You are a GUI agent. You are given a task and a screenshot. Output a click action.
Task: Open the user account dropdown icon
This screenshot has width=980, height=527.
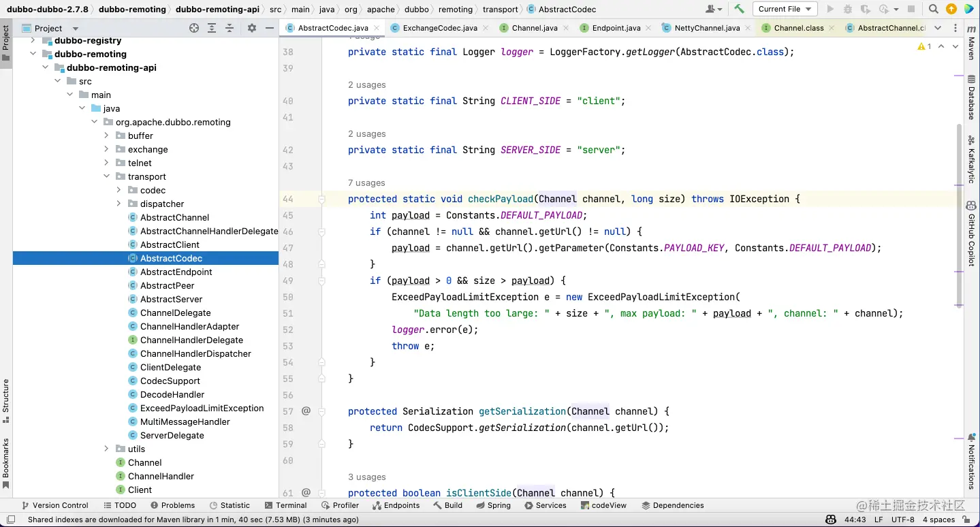(714, 9)
